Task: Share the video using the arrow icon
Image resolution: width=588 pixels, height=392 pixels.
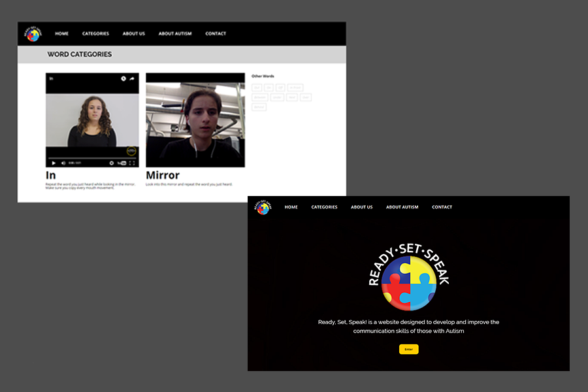Action: pyautogui.click(x=132, y=78)
